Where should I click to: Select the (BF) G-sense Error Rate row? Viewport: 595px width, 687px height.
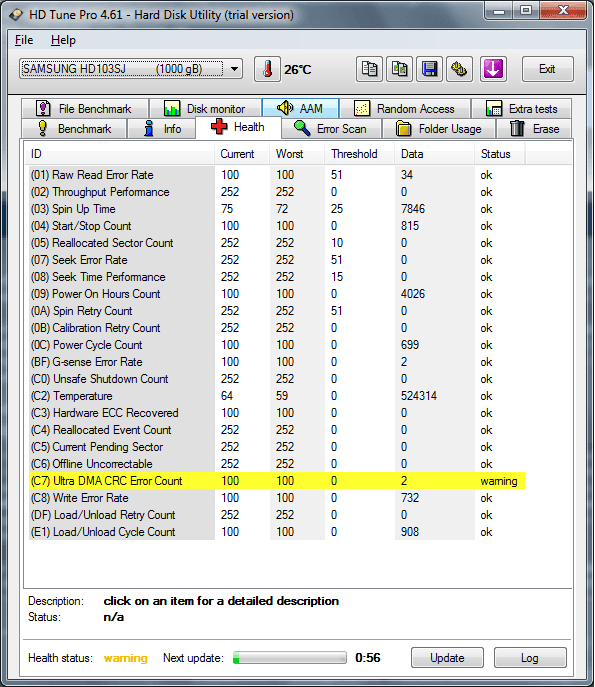click(277, 362)
